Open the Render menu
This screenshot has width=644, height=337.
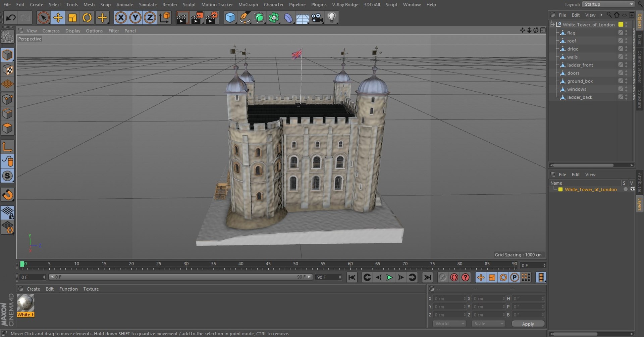(170, 5)
